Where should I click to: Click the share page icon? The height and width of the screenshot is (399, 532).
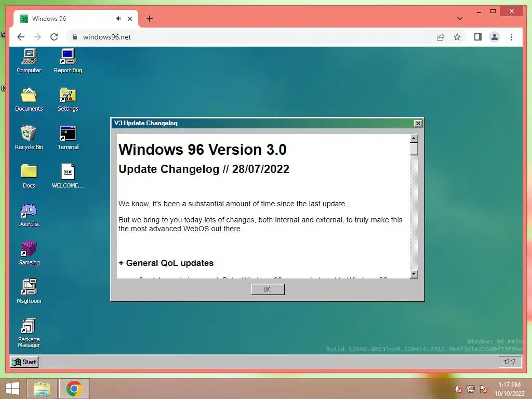441,37
